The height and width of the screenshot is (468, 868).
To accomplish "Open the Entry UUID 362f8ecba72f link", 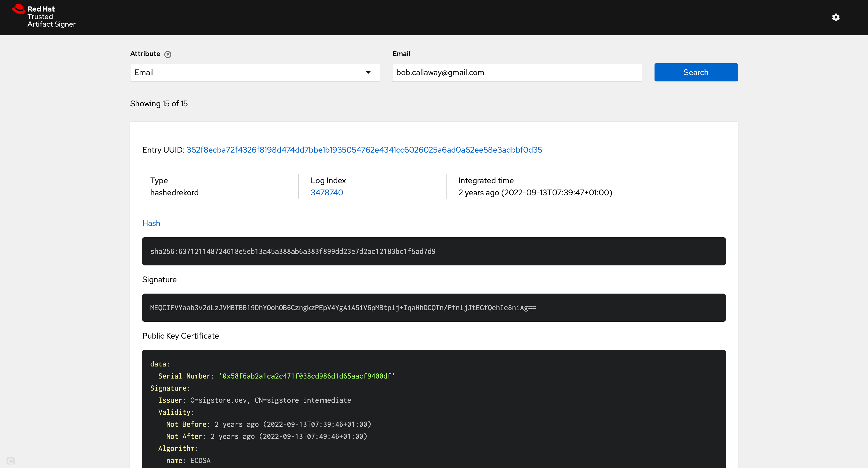I will 364,150.
